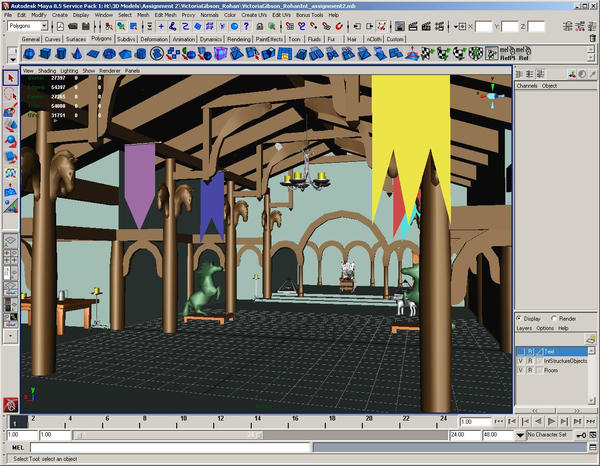Open the character set black arrow dropdown

click(x=520, y=435)
